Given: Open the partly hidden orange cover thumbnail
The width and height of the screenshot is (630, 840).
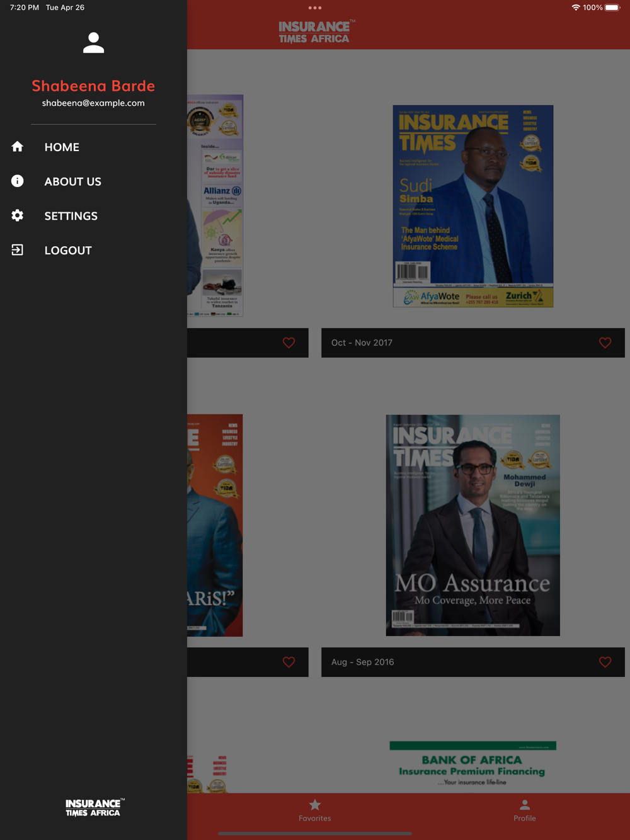Looking at the screenshot, I should 215,525.
